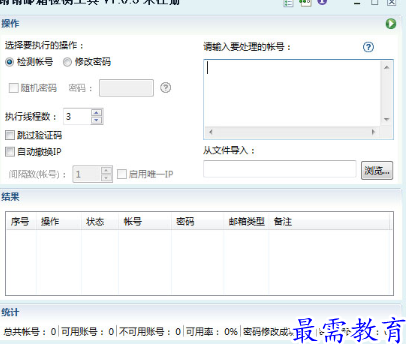This screenshot has height=362, width=414.
Task: Click the account box scroll-left arrow
Action: [211, 132]
